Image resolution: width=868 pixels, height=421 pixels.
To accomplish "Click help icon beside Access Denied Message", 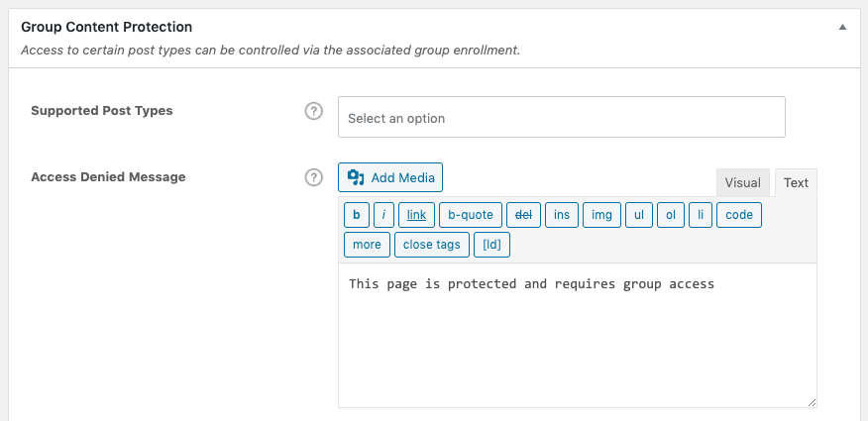I will click(x=313, y=177).
